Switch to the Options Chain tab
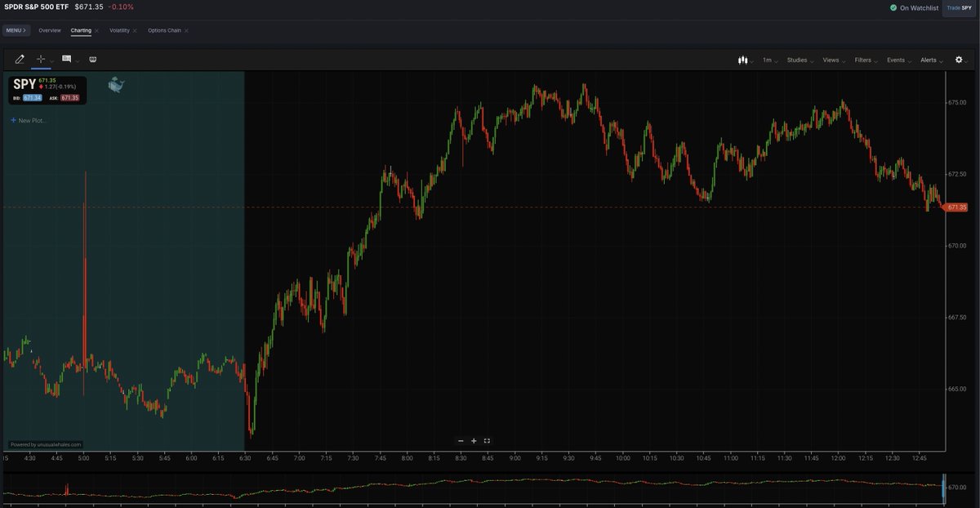 tap(164, 30)
